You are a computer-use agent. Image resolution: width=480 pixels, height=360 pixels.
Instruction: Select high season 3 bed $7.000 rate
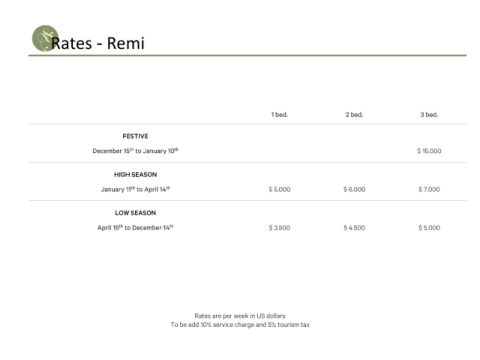click(x=429, y=189)
